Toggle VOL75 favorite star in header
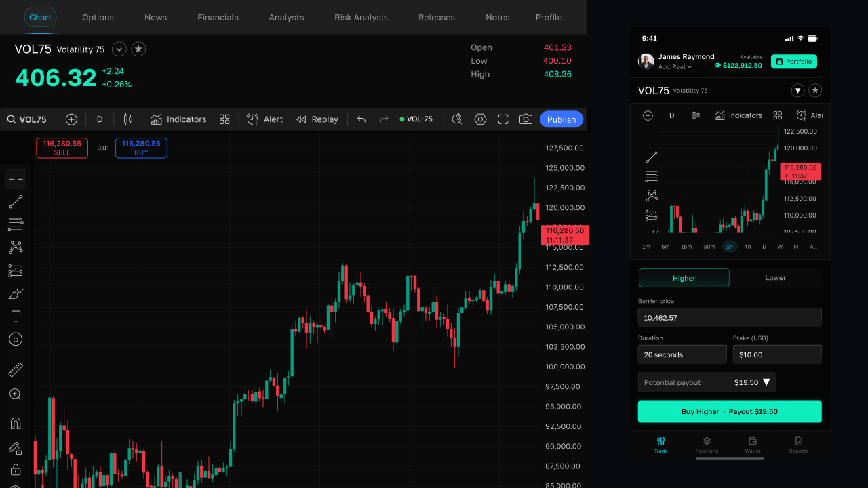868x488 pixels. (x=138, y=49)
